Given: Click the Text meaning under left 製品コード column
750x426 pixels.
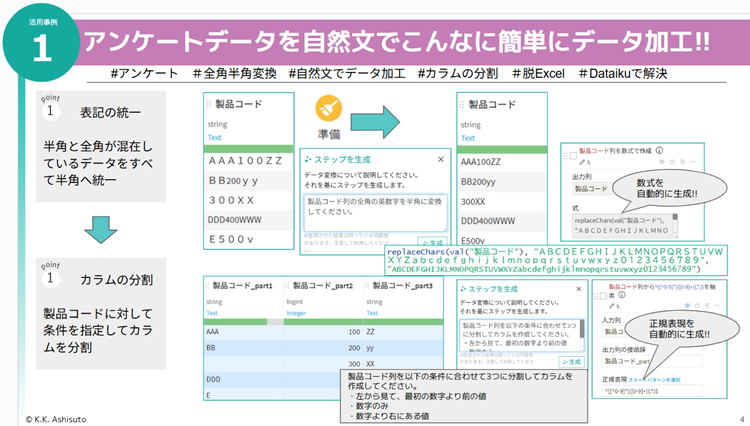Looking at the screenshot, I should [215, 137].
